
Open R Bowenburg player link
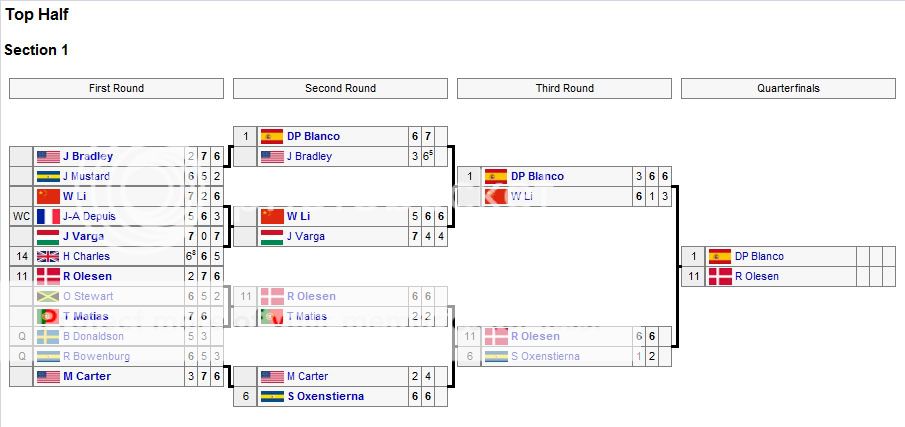point(96,357)
